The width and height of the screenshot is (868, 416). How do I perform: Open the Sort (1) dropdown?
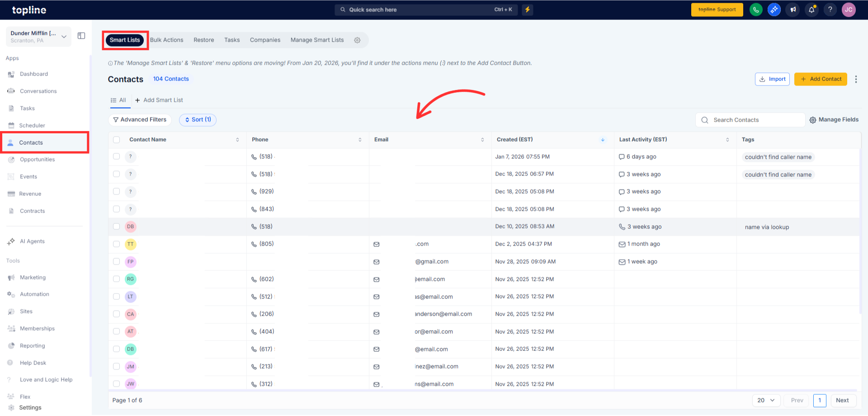198,120
